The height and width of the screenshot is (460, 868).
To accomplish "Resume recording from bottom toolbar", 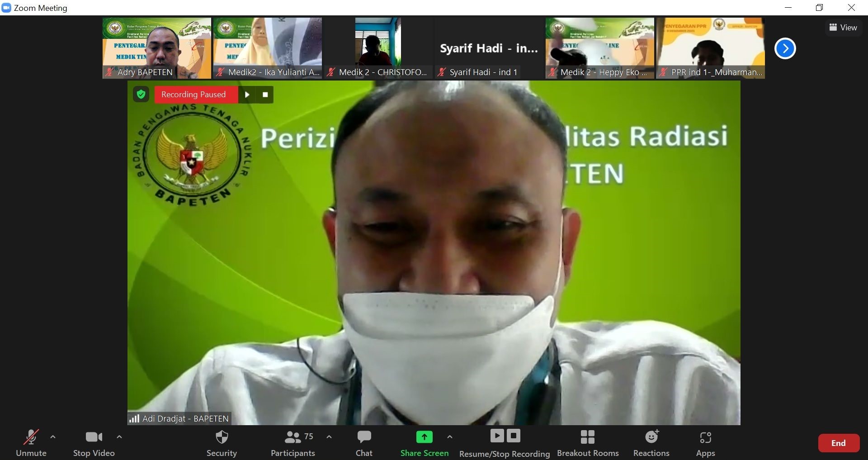I will pos(497,436).
